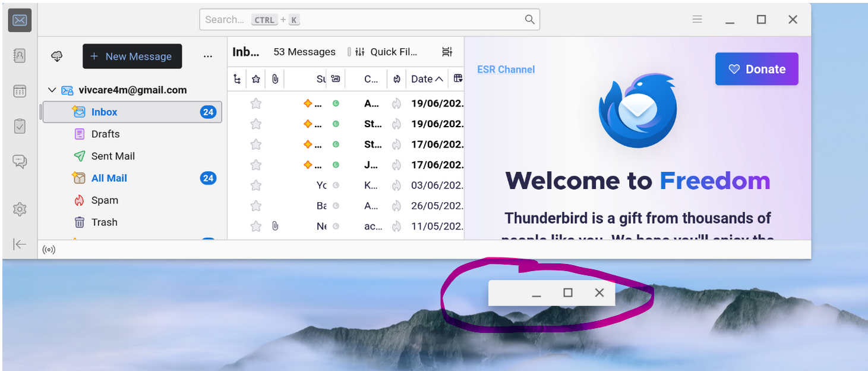Click junk flame on J... 17/06 message
This screenshot has height=371, width=868.
tap(397, 165)
